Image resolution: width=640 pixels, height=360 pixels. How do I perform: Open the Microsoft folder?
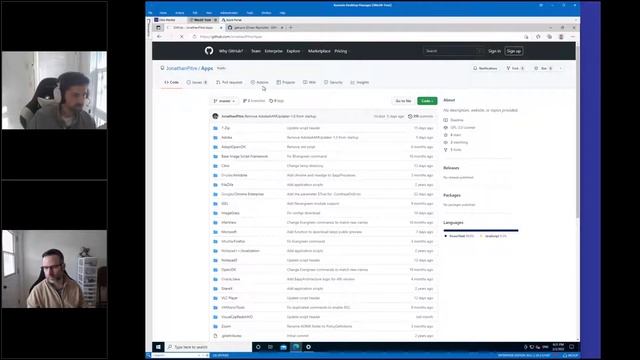(229, 232)
